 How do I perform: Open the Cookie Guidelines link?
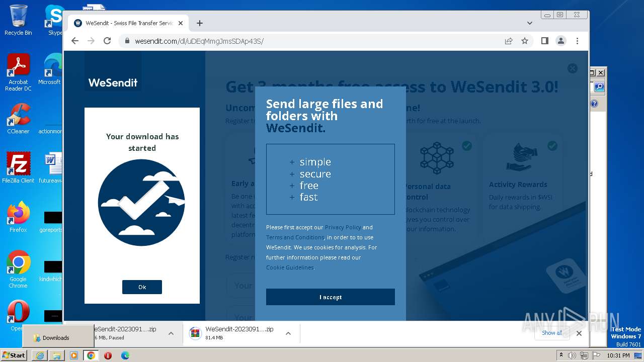[290, 267]
